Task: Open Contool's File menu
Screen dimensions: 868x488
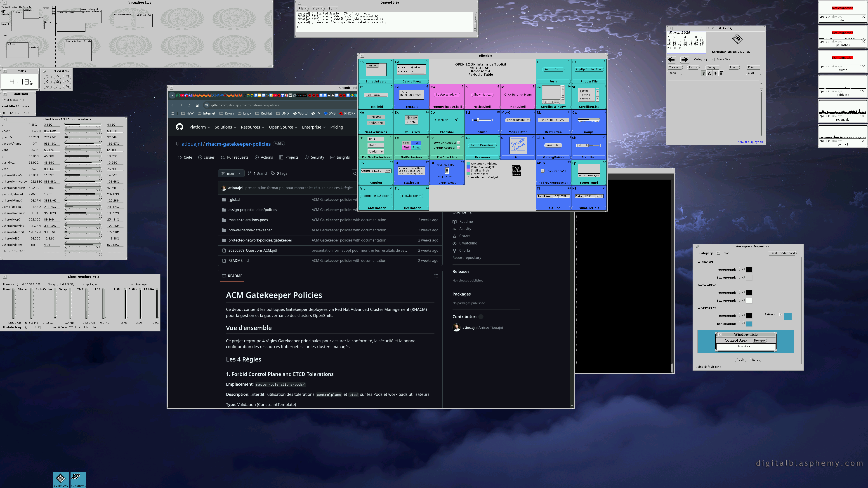Action: point(302,8)
